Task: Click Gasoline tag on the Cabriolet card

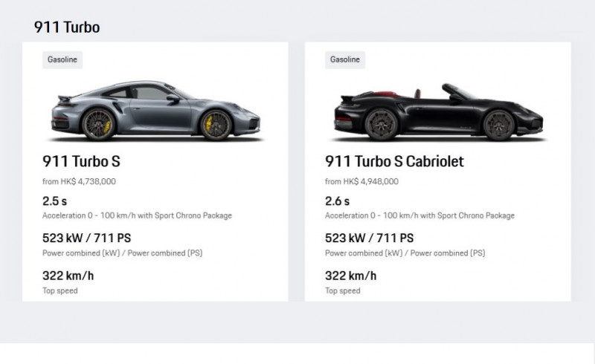Action: [344, 59]
